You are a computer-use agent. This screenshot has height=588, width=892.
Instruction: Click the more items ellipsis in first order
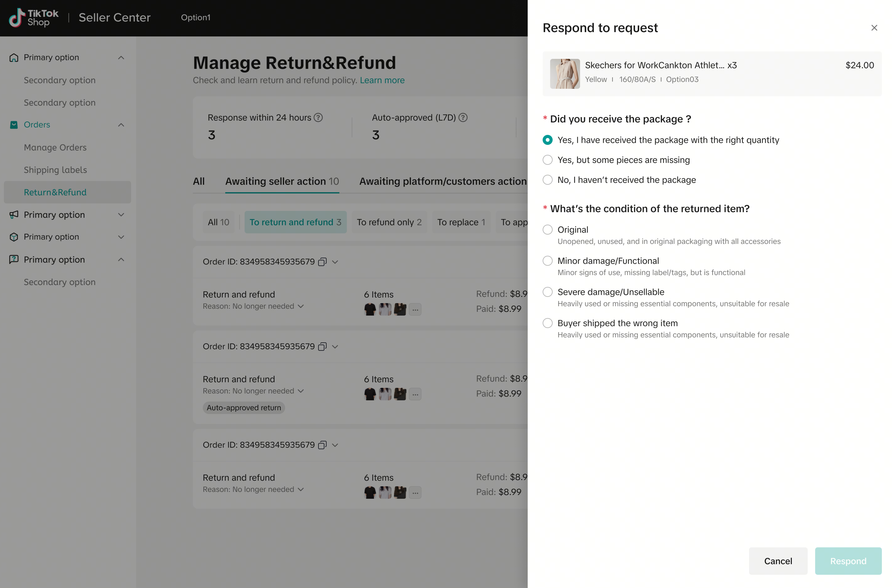click(415, 309)
